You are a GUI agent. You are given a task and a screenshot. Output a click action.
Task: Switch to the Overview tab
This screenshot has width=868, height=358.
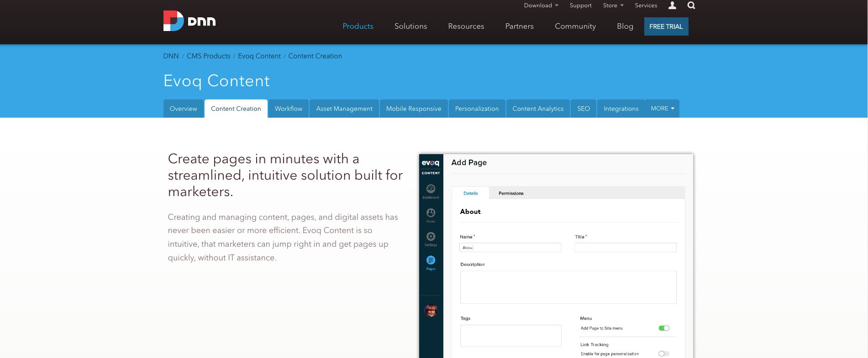click(x=183, y=109)
